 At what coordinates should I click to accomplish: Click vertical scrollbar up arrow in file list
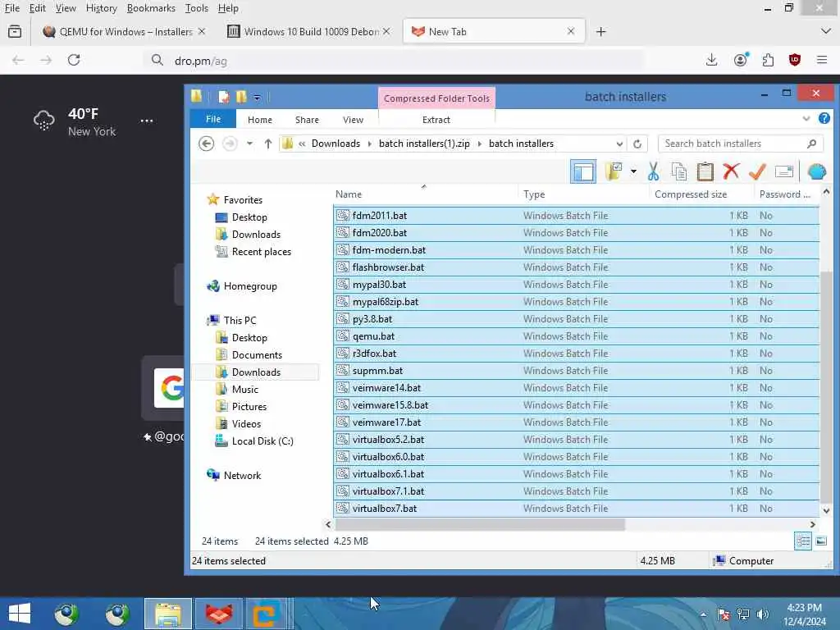coord(826,192)
